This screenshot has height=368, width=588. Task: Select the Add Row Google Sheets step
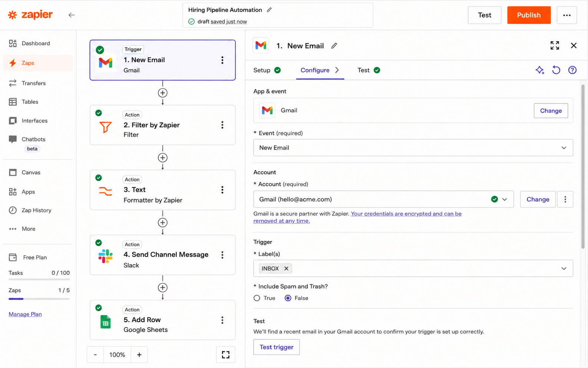tap(162, 320)
